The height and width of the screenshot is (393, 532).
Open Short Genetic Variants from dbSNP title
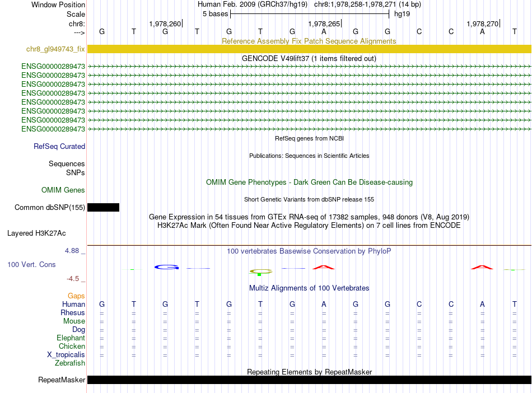click(x=309, y=199)
